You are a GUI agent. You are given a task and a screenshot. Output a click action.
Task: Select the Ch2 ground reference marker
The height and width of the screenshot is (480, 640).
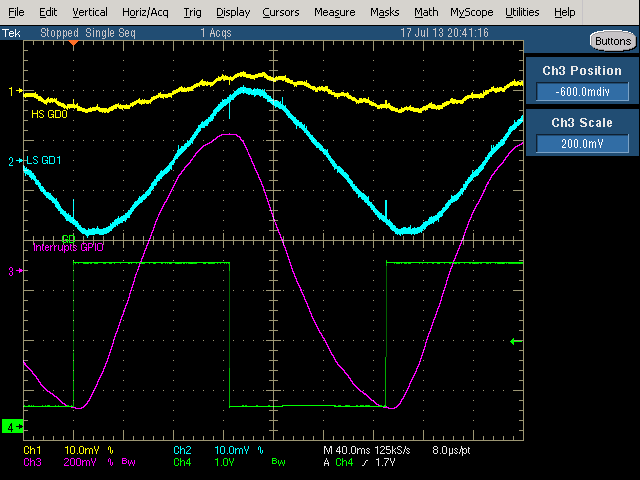point(13,161)
